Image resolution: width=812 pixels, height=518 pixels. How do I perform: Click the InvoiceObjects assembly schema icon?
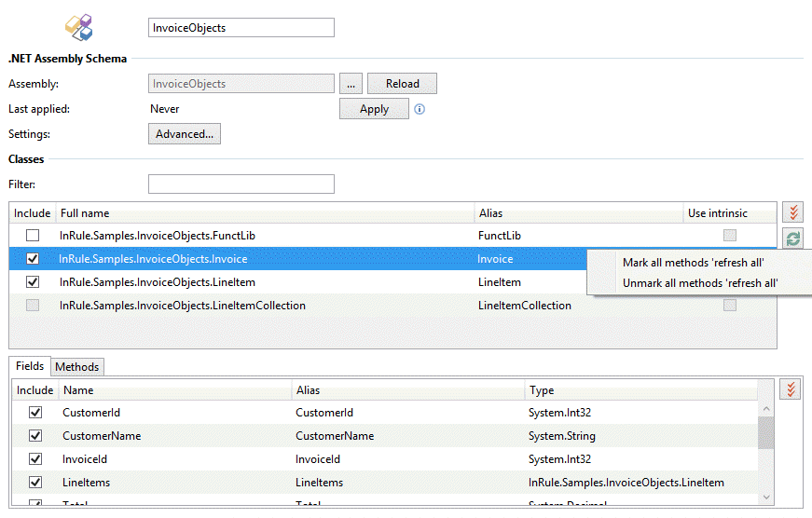(x=78, y=27)
